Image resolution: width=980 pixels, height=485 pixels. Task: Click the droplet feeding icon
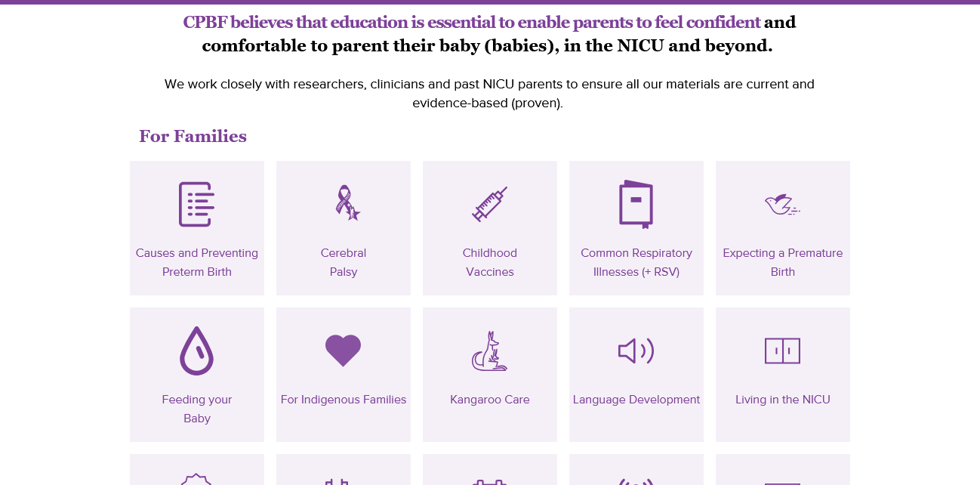196,351
